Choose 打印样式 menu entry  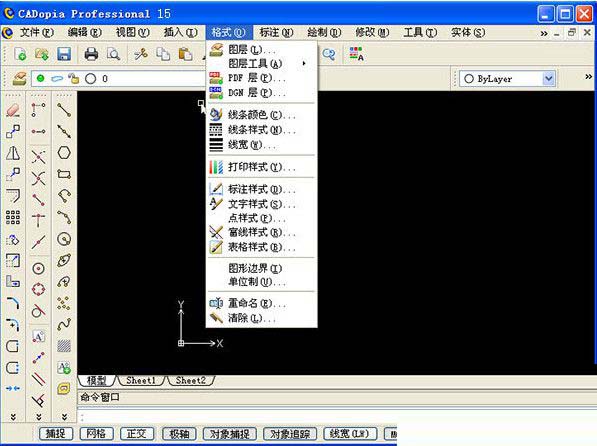pyautogui.click(x=262, y=167)
